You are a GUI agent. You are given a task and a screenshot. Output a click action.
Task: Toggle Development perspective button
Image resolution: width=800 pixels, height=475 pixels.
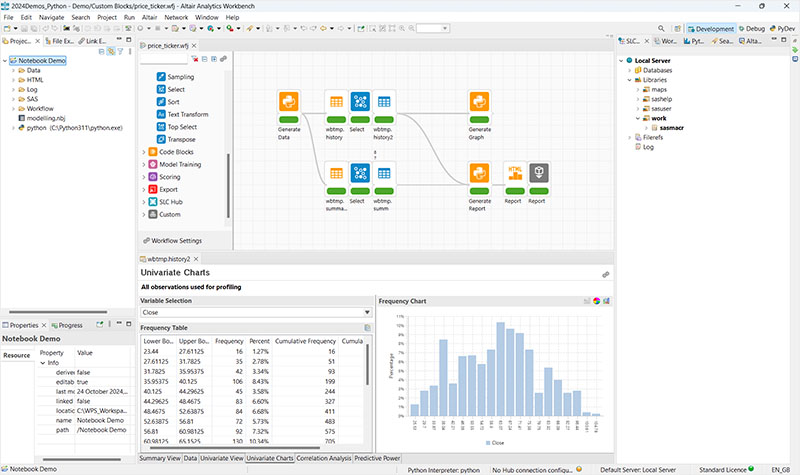click(704, 29)
